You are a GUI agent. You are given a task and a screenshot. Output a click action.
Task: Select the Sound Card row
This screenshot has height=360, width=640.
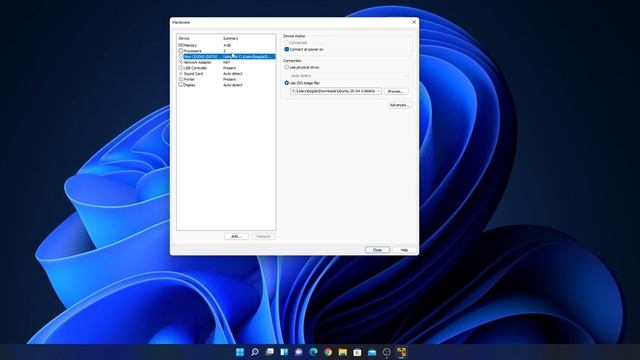(x=226, y=74)
